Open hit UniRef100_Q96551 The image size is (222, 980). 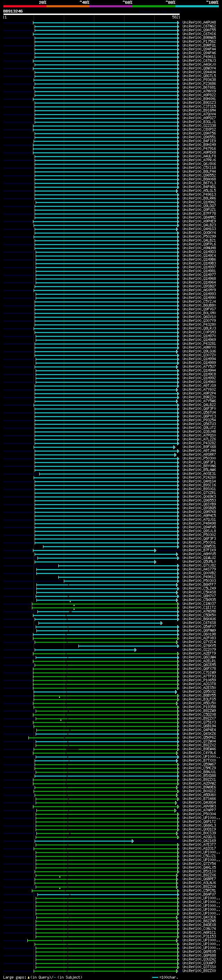coord(199,137)
